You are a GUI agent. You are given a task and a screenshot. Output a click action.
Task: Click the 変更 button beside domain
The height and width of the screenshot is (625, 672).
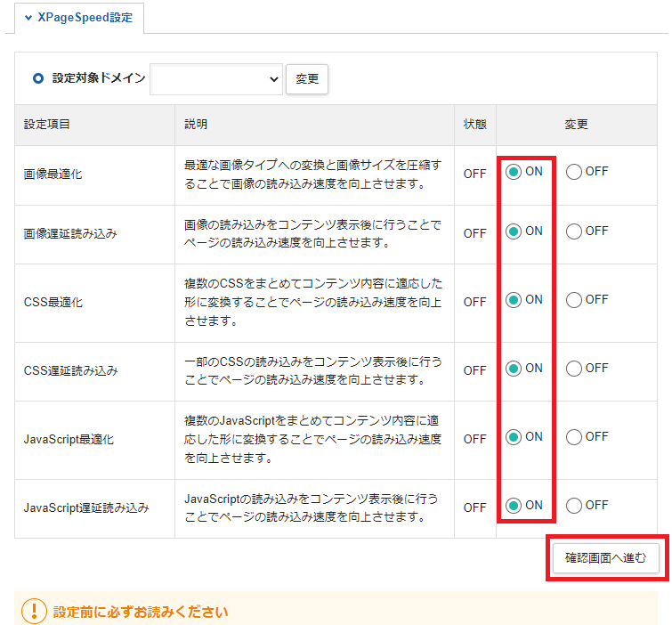point(307,79)
